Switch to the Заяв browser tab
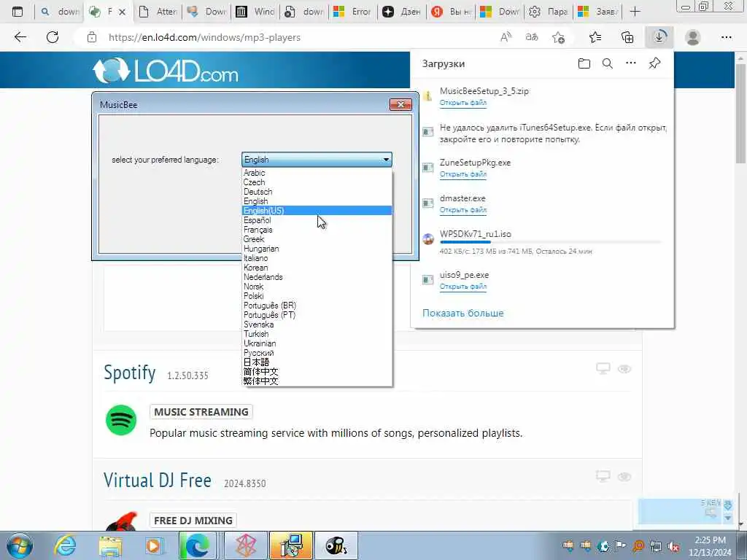Image resolution: width=747 pixels, height=560 pixels. 597,12
